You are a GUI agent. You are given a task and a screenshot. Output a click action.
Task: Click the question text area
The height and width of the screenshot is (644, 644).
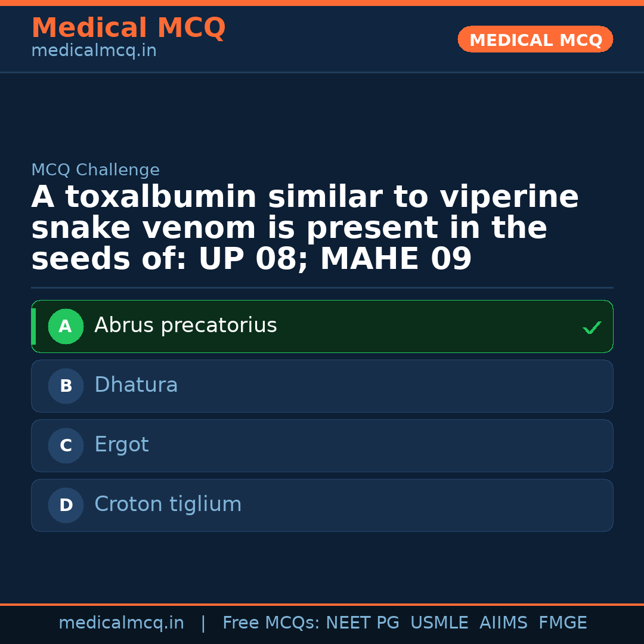[305, 227]
